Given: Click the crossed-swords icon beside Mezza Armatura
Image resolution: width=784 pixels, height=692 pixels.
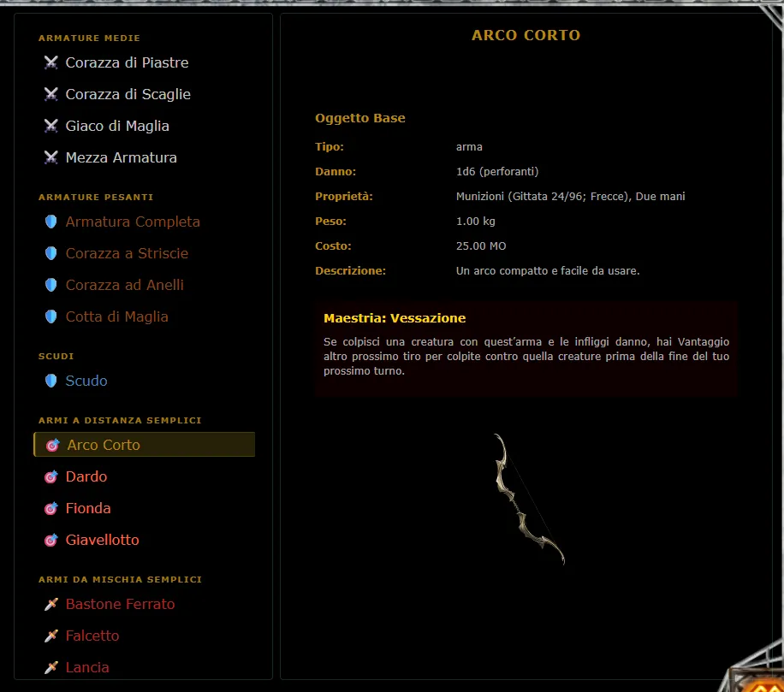Looking at the screenshot, I should (x=51, y=157).
